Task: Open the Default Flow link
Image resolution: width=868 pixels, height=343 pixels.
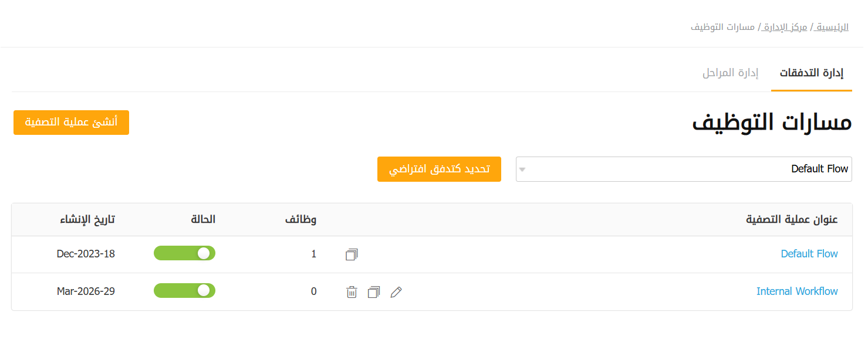Action: click(x=809, y=254)
